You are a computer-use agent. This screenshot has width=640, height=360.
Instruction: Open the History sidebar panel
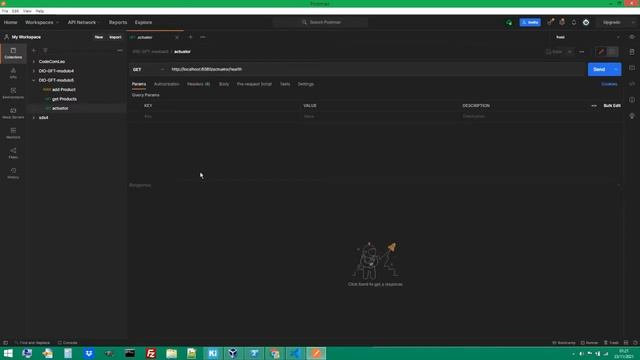[x=13, y=173]
